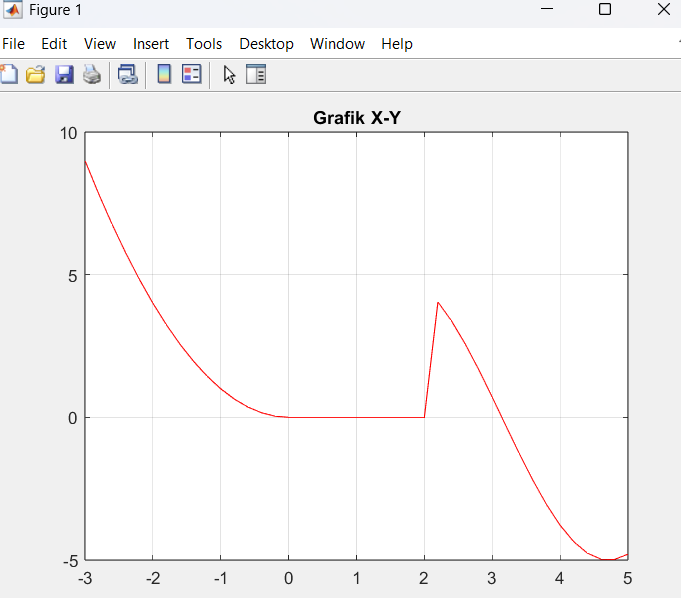Click the y-axis tick label '5'
This screenshot has width=681, height=598.
pos(73,276)
